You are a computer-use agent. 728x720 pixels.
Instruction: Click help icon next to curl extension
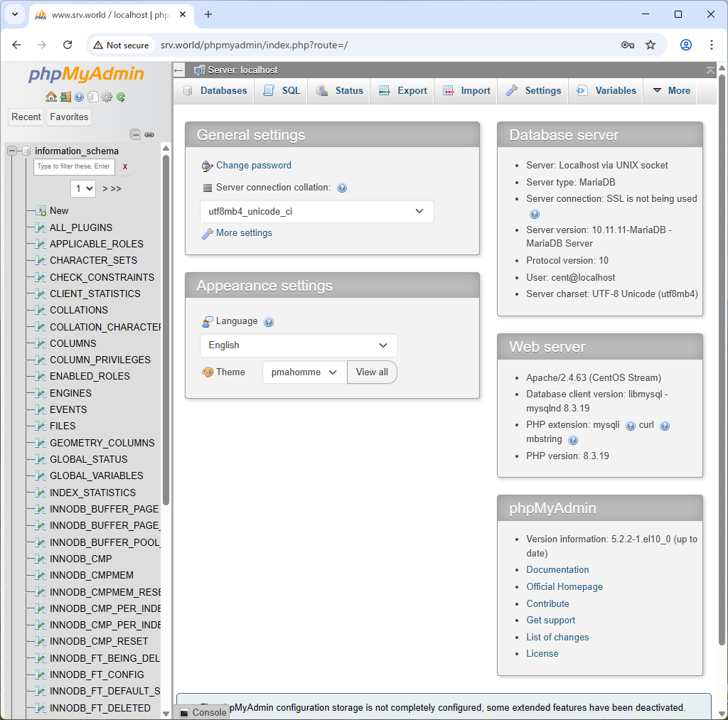665,426
